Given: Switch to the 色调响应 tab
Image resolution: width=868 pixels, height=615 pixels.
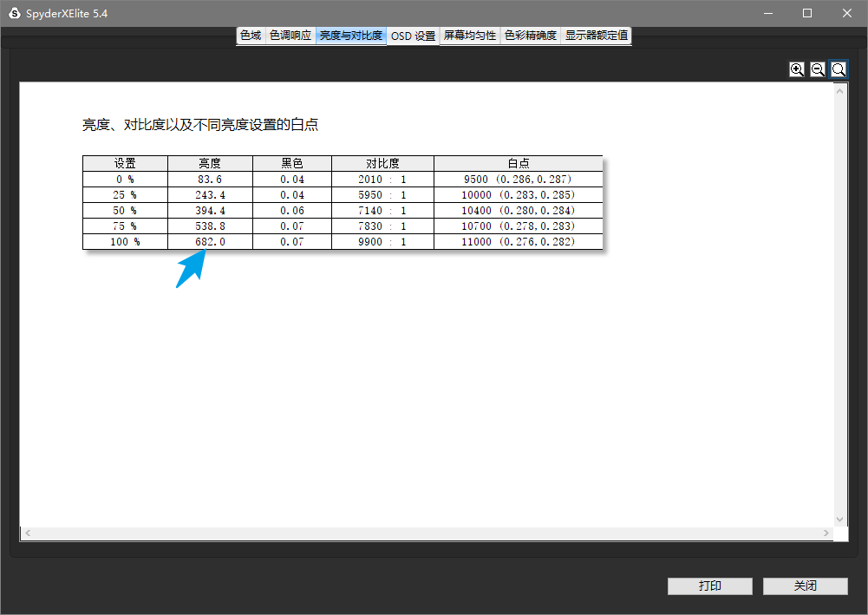Looking at the screenshot, I should coord(290,36).
